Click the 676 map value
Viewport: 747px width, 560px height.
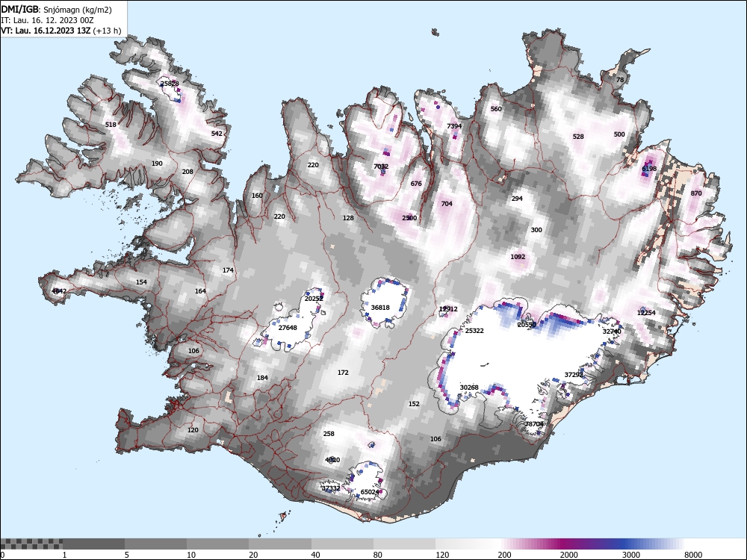pyautogui.click(x=416, y=184)
